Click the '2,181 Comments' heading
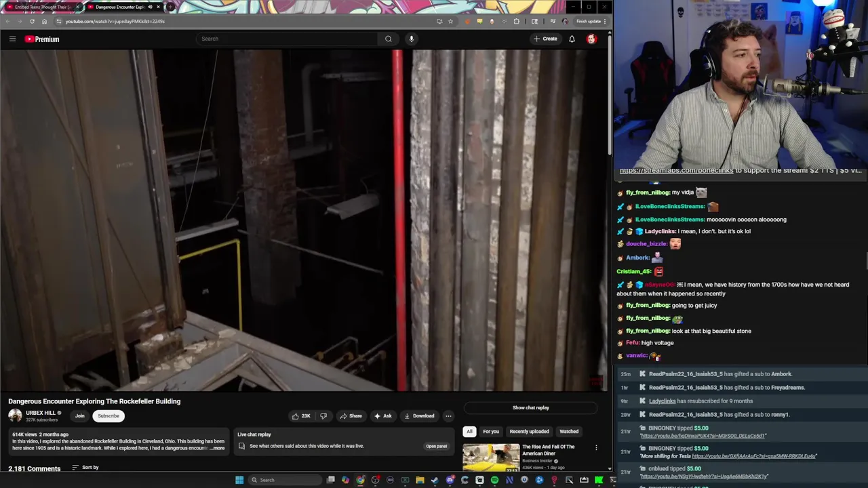868x488 pixels. click(x=34, y=468)
